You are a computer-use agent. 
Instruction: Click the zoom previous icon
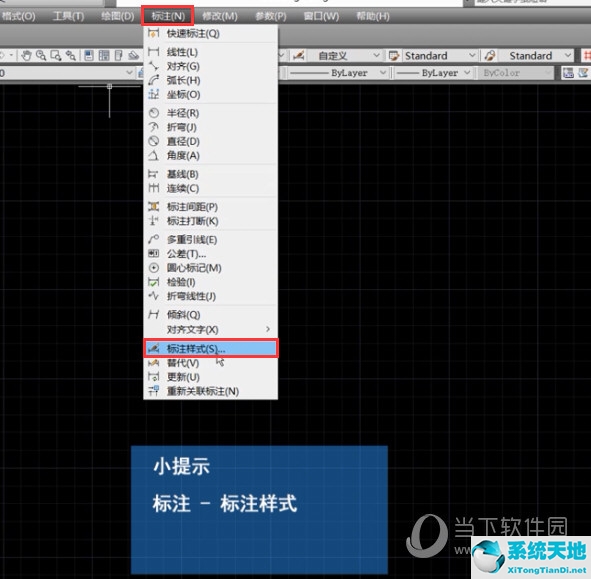pos(70,56)
